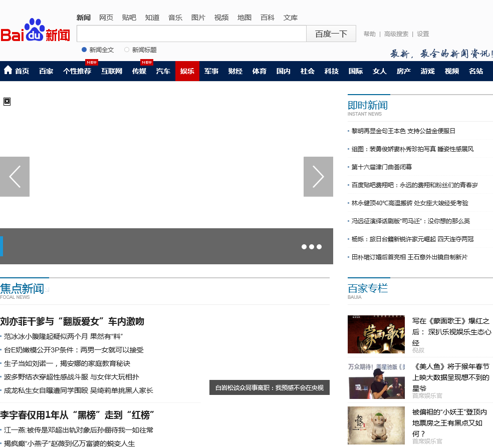Open the 即时新闻 section heading
Image resolution: width=493 pixels, height=448 pixels.
368,105
